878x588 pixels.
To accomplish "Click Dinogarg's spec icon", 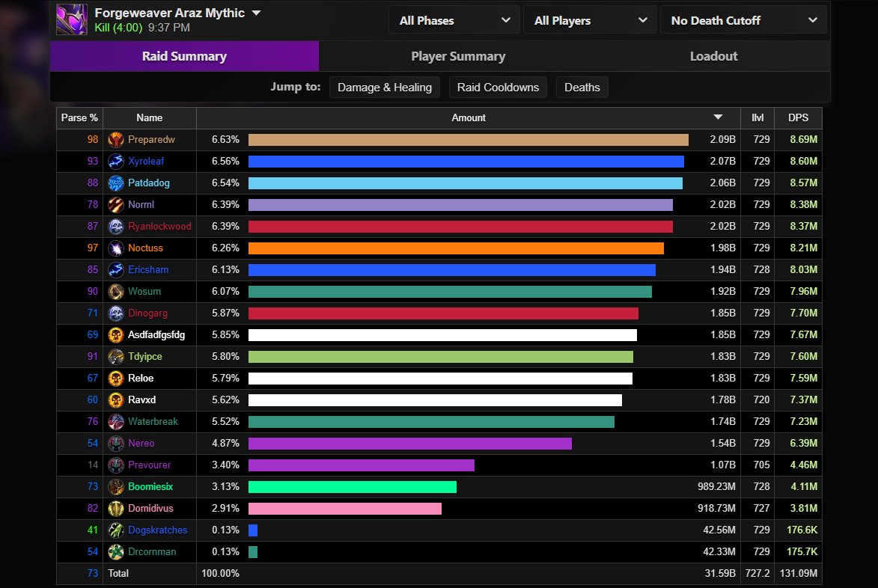I will 116,313.
